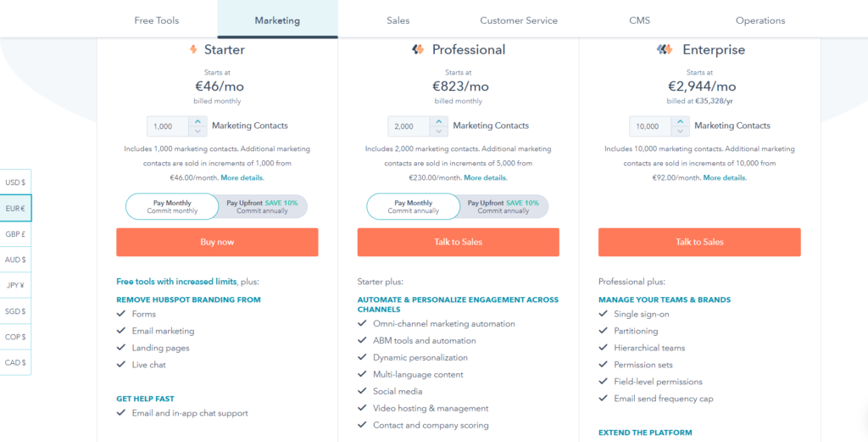Increase Starter marketing contacts with up arrow

tap(198, 121)
